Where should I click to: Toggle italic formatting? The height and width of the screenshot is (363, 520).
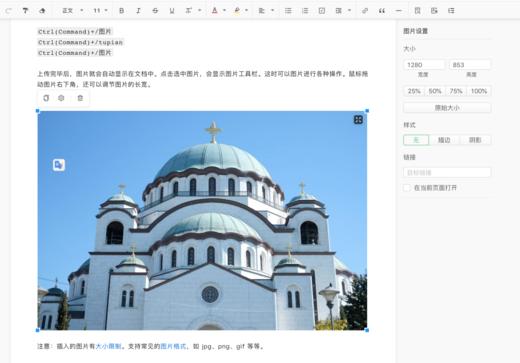point(138,11)
